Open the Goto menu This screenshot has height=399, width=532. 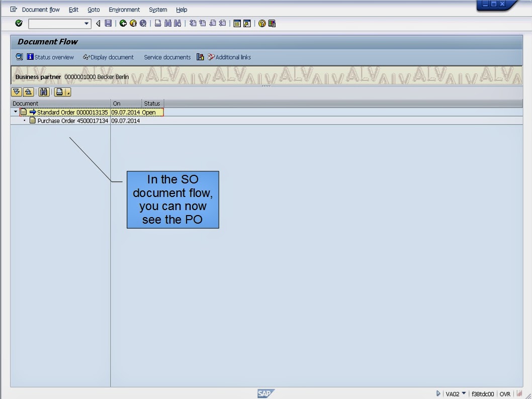click(x=94, y=10)
